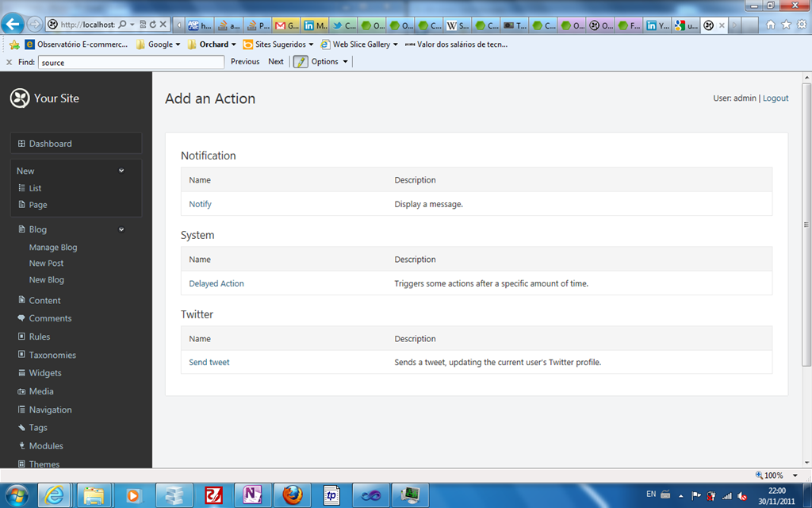Open the browser home icon
Image resolution: width=812 pixels, height=508 pixels.
click(x=771, y=25)
